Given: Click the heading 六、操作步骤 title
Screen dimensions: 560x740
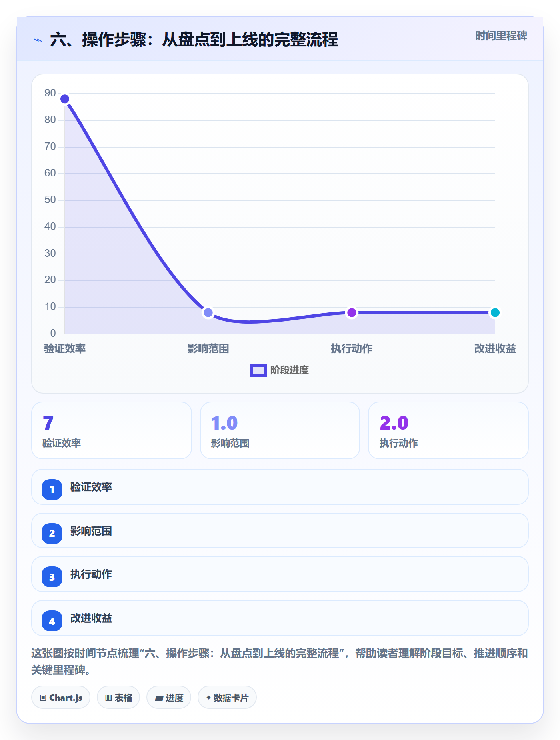Looking at the screenshot, I should pos(194,40).
